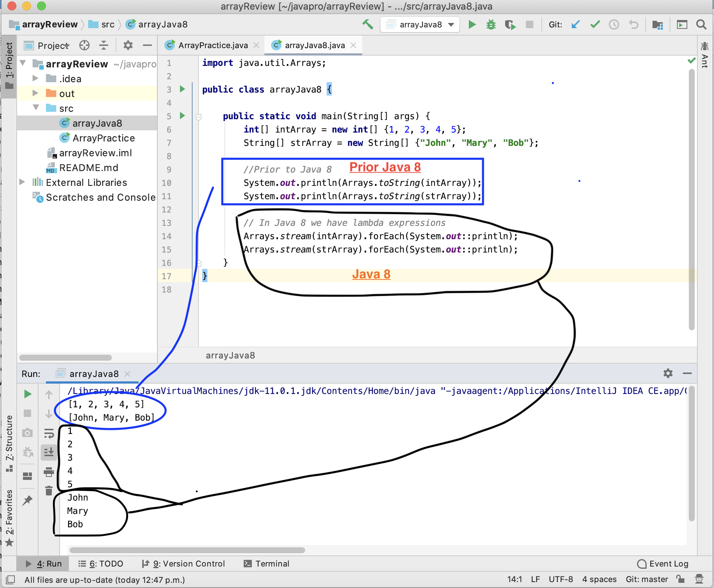Image resolution: width=714 pixels, height=588 pixels.
Task: Update project via Git blue arrow
Action: pos(575,24)
